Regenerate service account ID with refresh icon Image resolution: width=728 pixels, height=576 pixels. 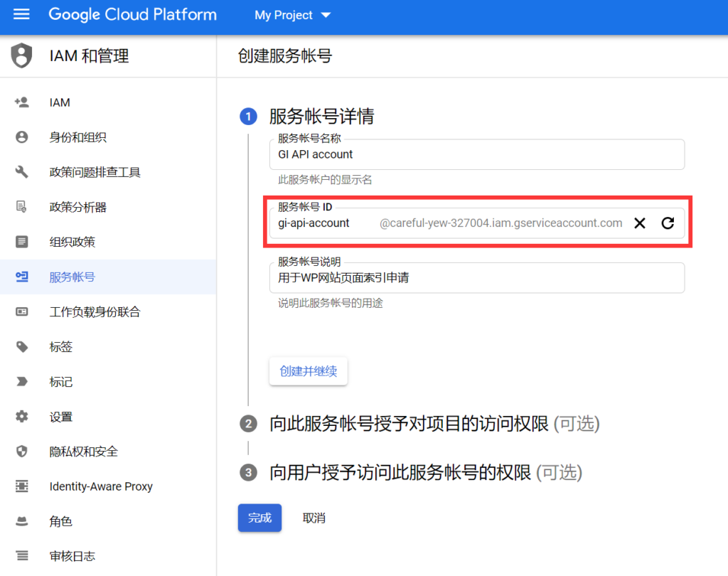pos(668,223)
